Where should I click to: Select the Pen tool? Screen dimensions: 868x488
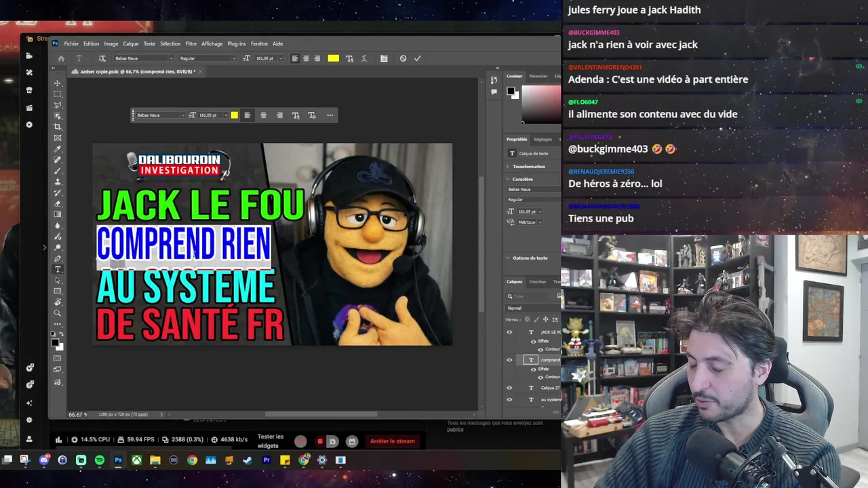58,258
